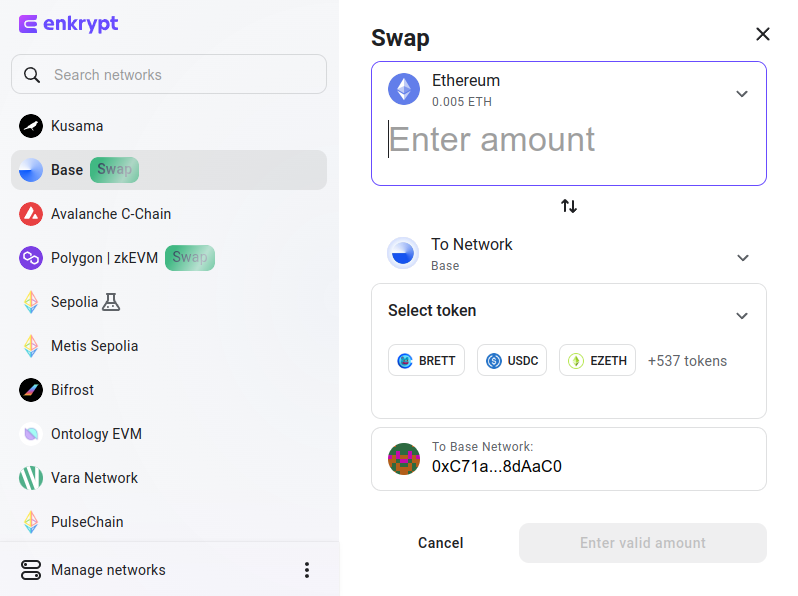Expand the Select token dropdown chevron
Viewport: 798px width, 596px height.
click(x=742, y=316)
